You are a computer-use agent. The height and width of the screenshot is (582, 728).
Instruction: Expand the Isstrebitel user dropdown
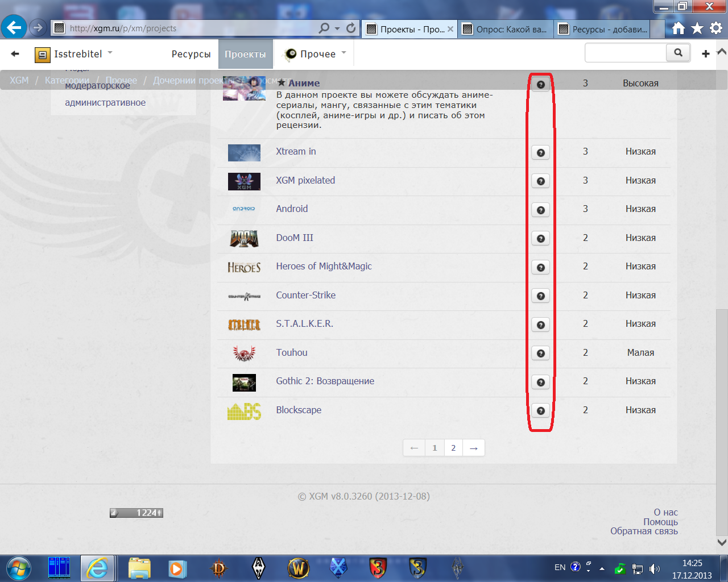pos(110,53)
